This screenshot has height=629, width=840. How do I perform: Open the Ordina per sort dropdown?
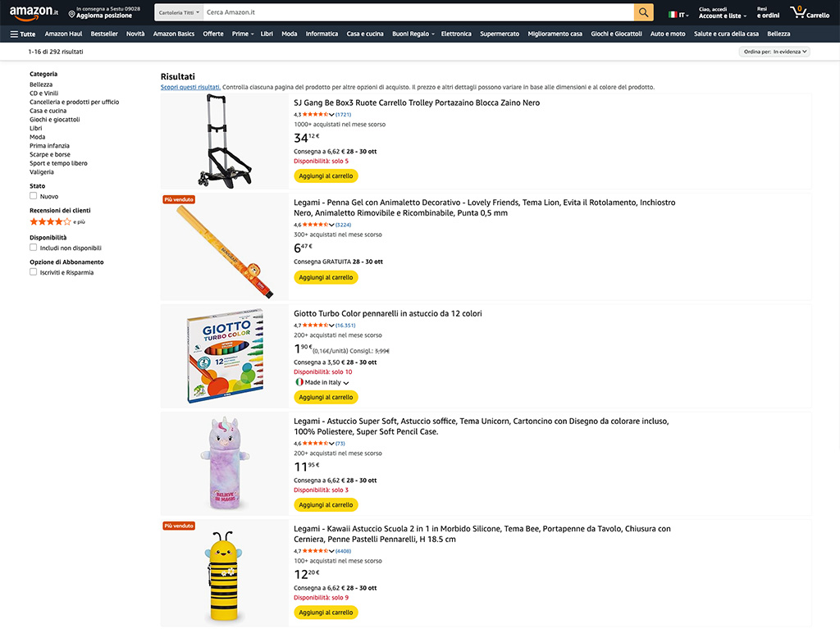click(775, 52)
